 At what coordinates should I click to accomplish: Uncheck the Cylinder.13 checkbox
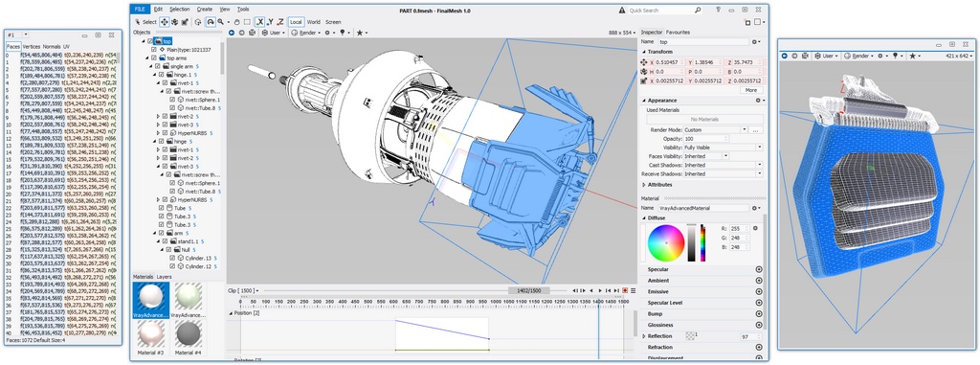(x=172, y=258)
